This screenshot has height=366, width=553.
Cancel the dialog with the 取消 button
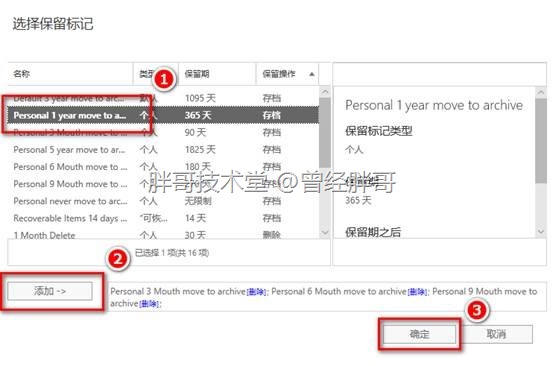pyautogui.click(x=496, y=334)
